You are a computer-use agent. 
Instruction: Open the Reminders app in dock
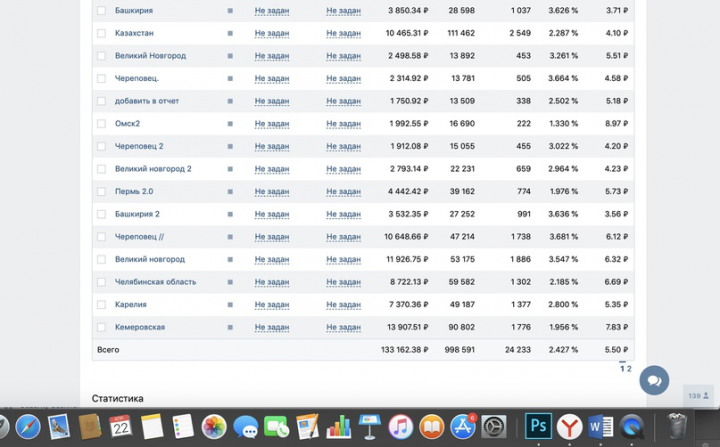coord(183,427)
